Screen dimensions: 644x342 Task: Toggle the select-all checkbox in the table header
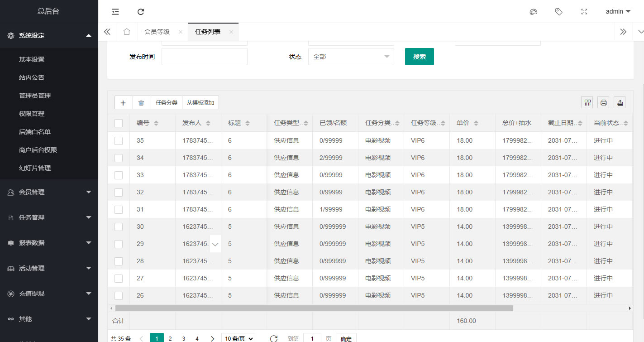(x=119, y=123)
